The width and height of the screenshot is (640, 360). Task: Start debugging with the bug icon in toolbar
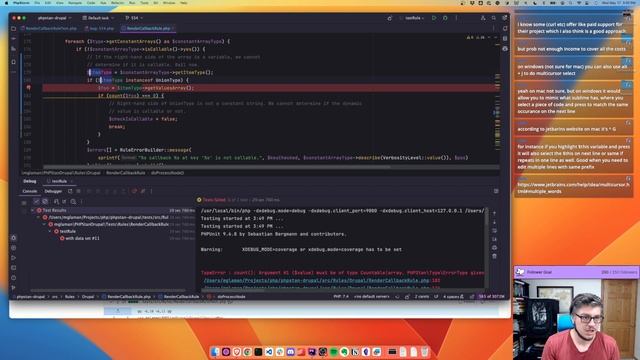tap(445, 18)
